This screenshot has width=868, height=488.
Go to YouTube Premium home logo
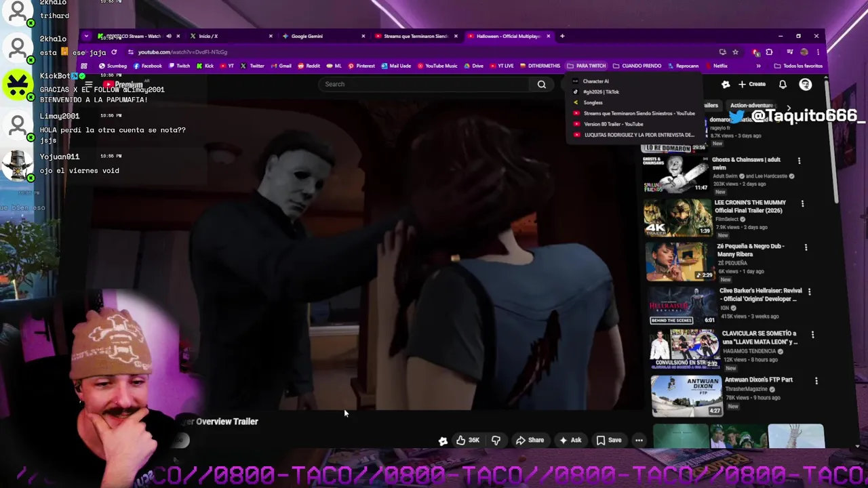125,85
